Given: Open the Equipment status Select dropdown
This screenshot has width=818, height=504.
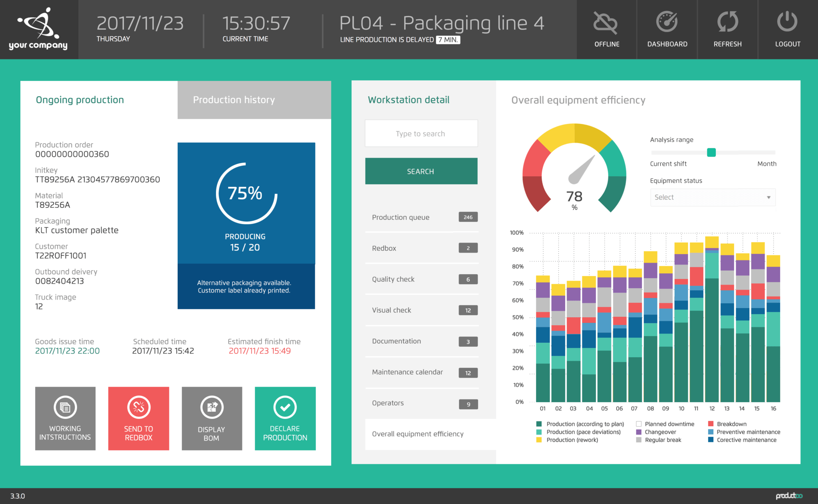Looking at the screenshot, I should [x=713, y=197].
